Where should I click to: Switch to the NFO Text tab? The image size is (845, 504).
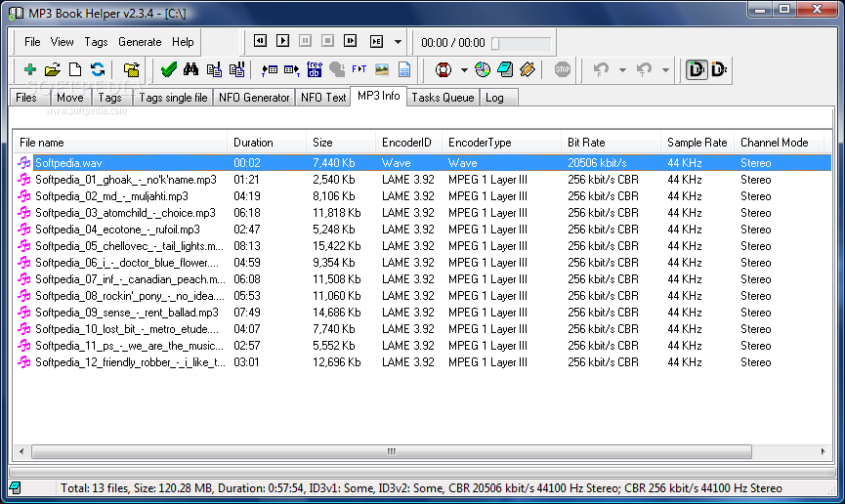(x=323, y=98)
